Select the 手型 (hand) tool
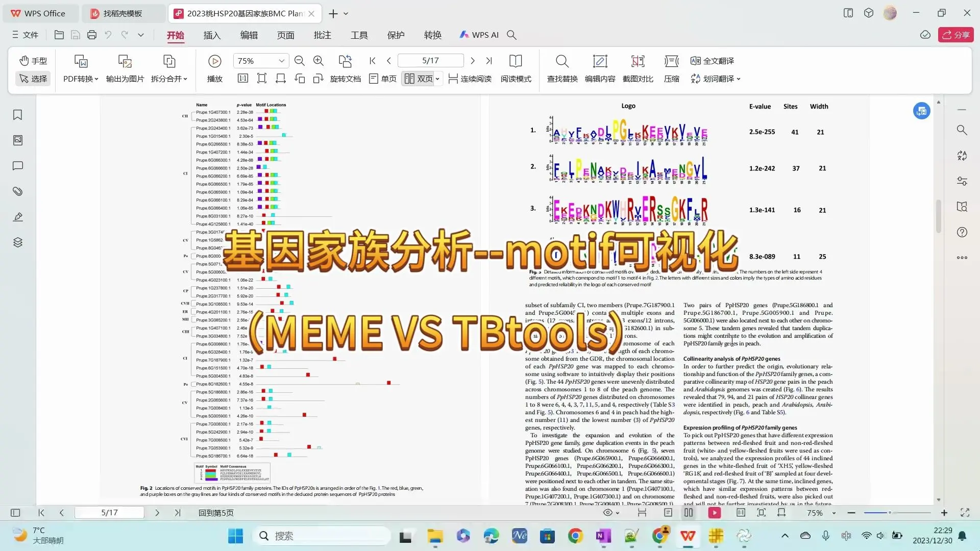Image resolution: width=980 pixels, height=551 pixels. click(x=32, y=60)
